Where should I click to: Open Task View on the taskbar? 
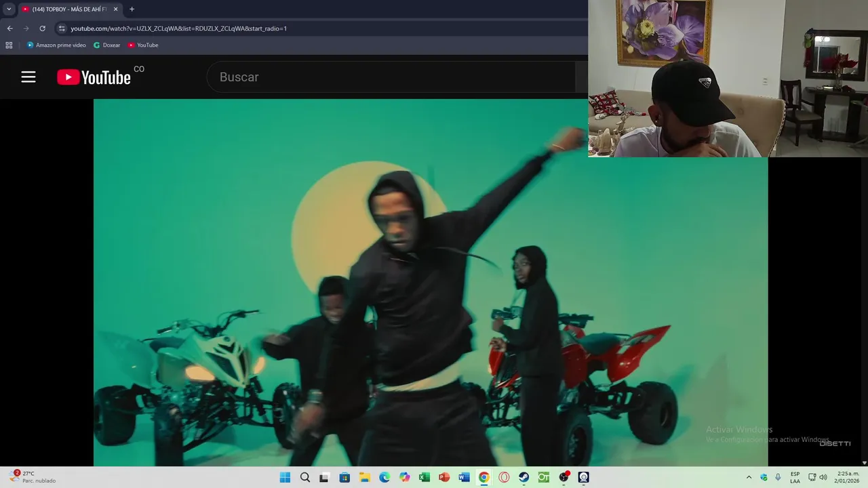click(x=324, y=477)
